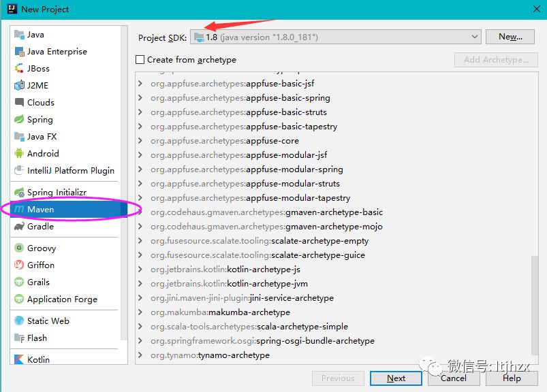Click the SDK folder icon in the combo box
Image resolution: width=547 pixels, height=392 pixels.
coord(199,37)
